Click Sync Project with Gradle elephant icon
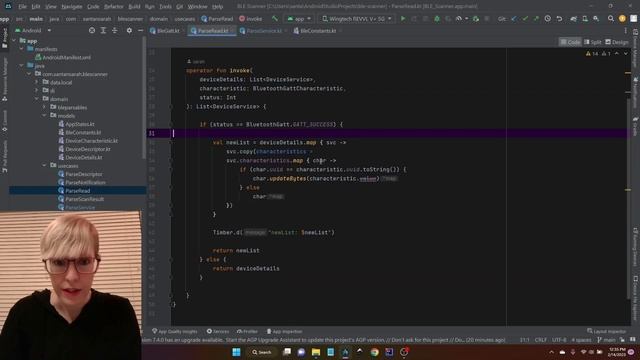The height and width of the screenshot is (360, 640). (573, 19)
